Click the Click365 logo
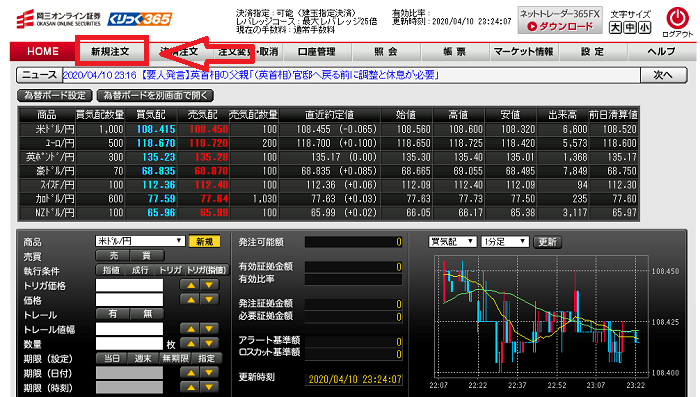Image resolution: width=700 pixels, height=397 pixels. pos(139,19)
